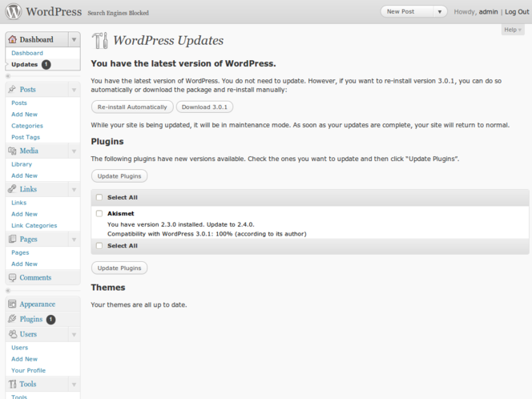
Task: Click the Links chain icon
Action: pos(12,189)
